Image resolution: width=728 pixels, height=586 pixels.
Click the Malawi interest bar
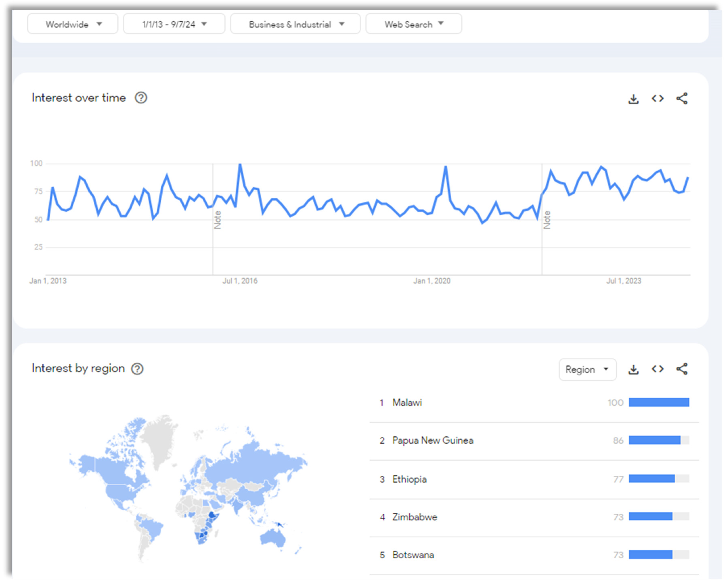(659, 402)
